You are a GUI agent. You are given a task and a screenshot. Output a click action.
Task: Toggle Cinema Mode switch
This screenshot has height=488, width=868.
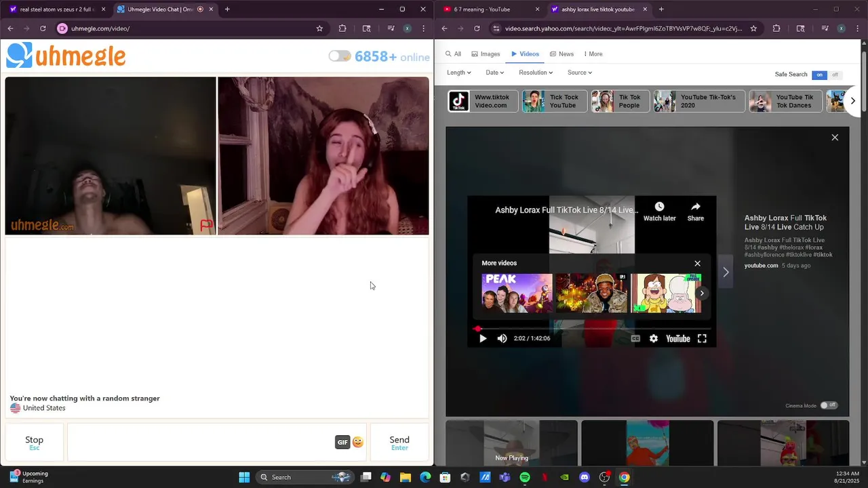coord(829,405)
